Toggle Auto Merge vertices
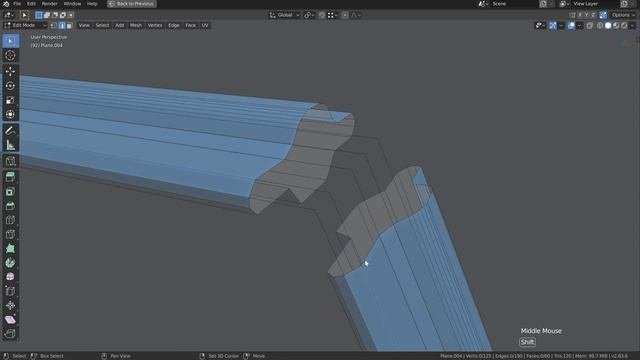Screen dimensions: 640x360 [603, 15]
